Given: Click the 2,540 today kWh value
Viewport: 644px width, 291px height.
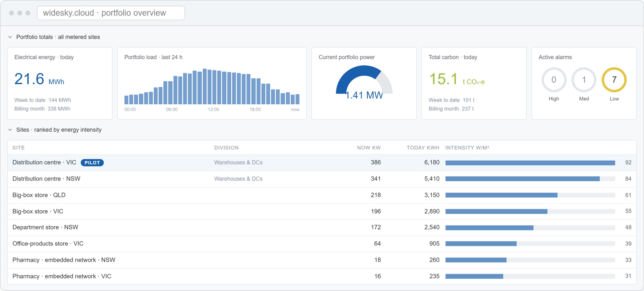Looking at the screenshot, I should (432, 228).
